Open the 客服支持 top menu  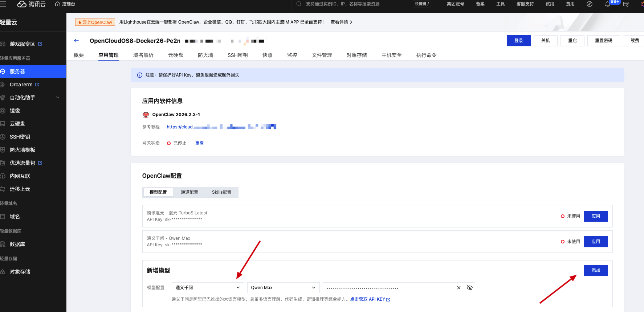click(x=525, y=4)
